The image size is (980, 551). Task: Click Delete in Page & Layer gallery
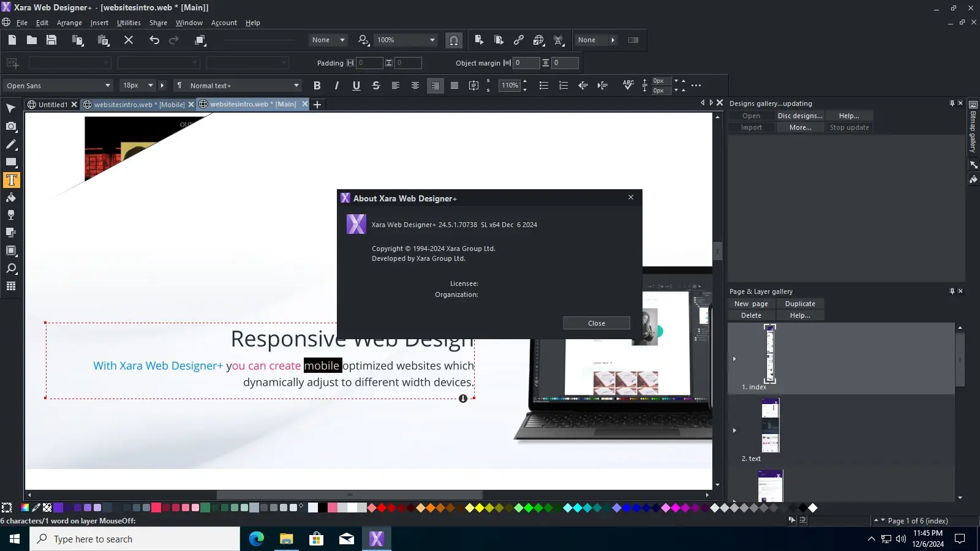(751, 315)
